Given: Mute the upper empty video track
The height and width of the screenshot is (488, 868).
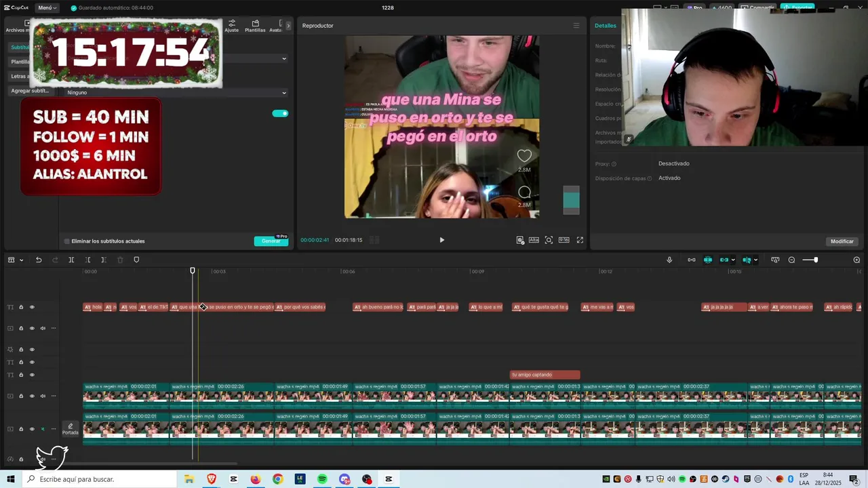Looking at the screenshot, I should point(43,328).
